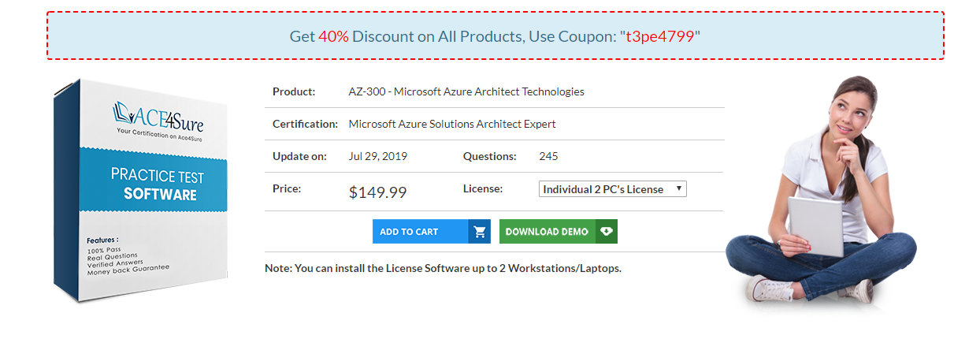Click the blue Practice Test Software band
Screen dimensions: 980x354
click(x=156, y=184)
